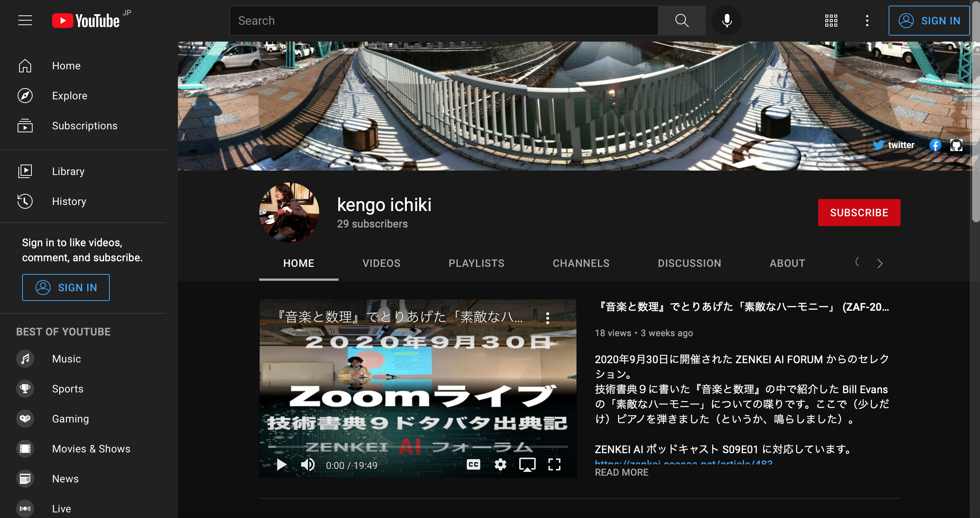Switch to the CHANNELS tab

[x=581, y=263]
